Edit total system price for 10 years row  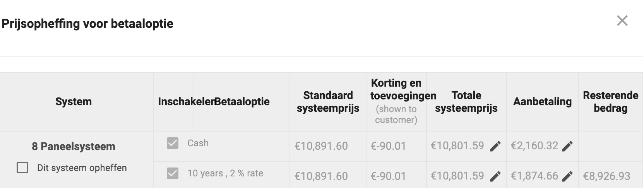495,176
